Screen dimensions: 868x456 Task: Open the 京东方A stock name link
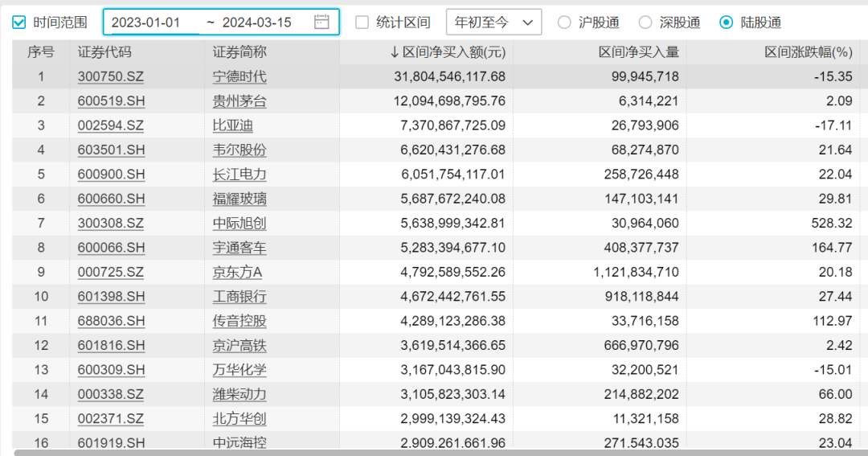click(x=237, y=272)
